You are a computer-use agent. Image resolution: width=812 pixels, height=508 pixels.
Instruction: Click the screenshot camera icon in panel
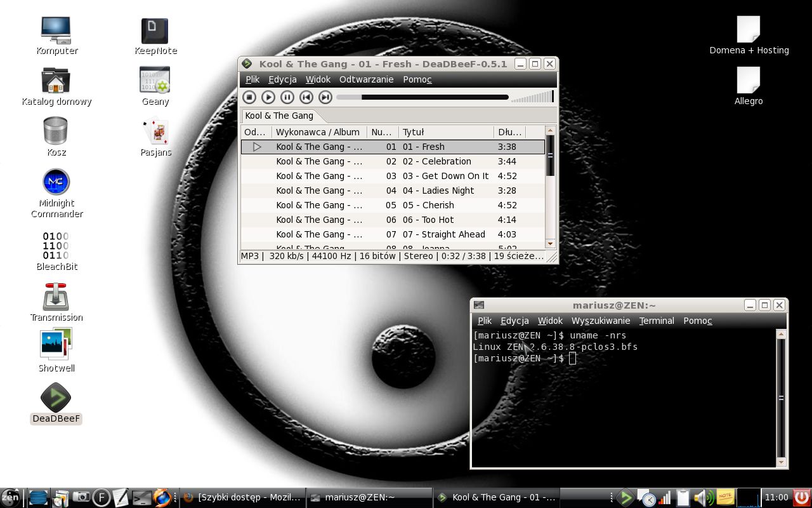(x=81, y=497)
